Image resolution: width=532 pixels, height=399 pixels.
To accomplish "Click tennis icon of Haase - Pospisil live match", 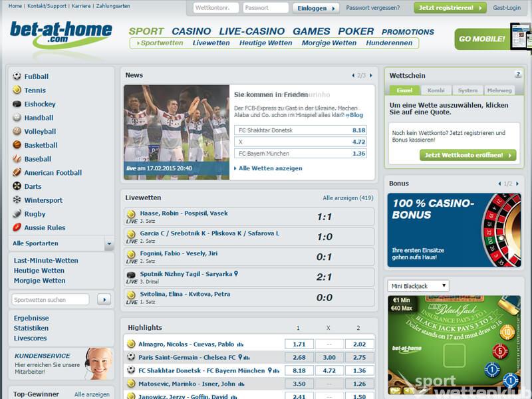I will (131, 213).
